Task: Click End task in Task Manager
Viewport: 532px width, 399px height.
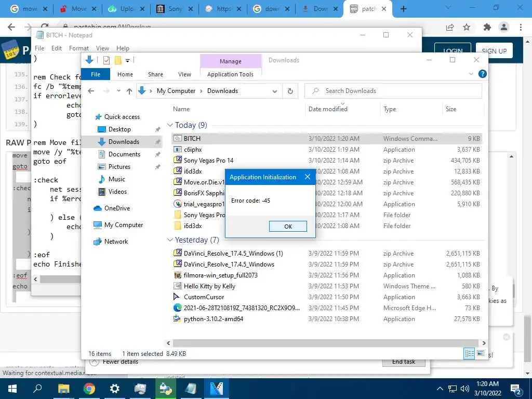Action: coord(403,362)
